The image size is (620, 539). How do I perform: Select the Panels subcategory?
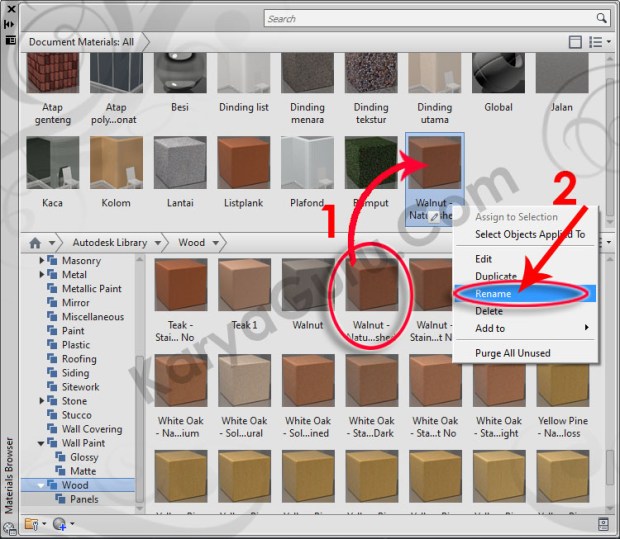(x=84, y=499)
